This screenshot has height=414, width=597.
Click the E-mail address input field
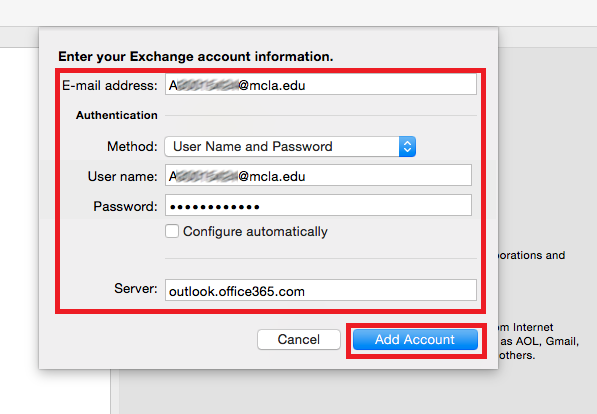[x=321, y=84]
